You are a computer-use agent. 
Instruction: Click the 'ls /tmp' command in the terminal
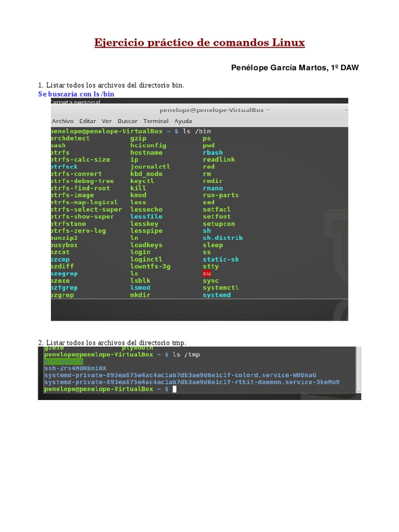pyautogui.click(x=187, y=354)
